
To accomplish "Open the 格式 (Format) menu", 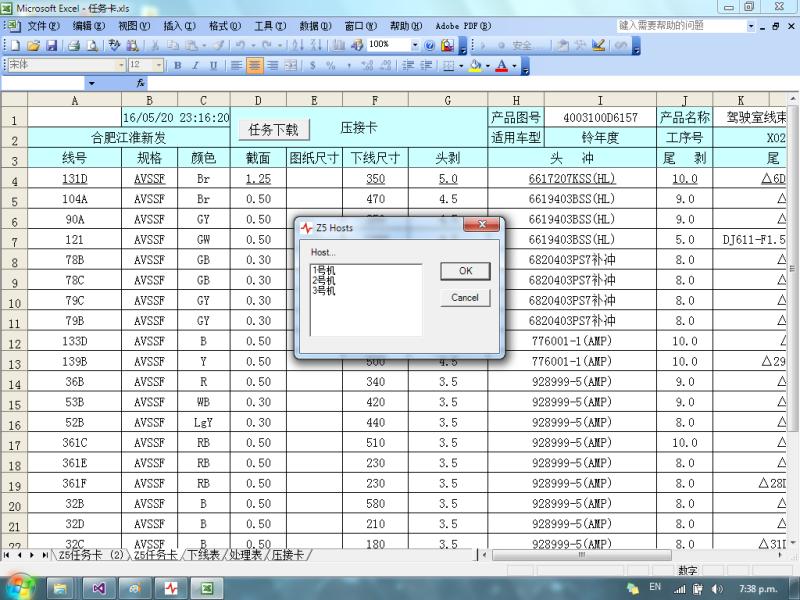I will tap(224, 25).
